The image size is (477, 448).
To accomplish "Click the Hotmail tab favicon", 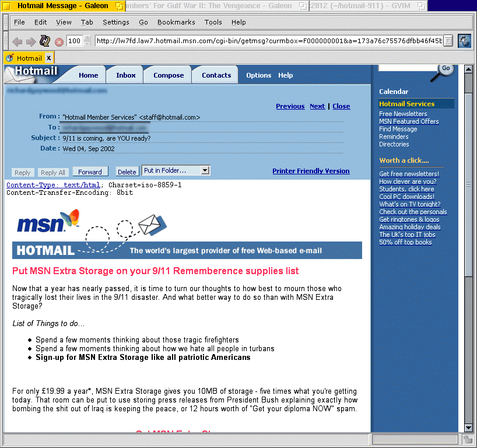I will [x=10, y=58].
